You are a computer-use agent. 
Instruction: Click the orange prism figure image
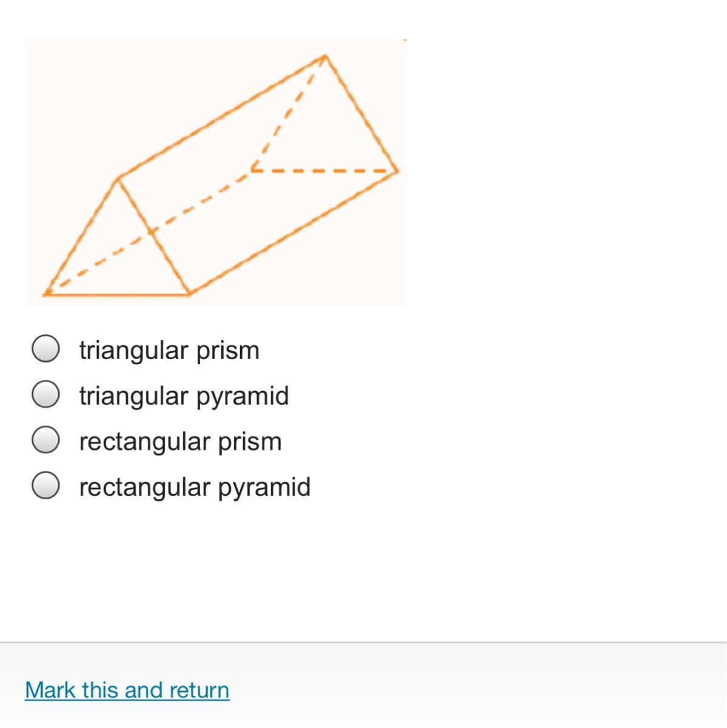[x=215, y=172]
